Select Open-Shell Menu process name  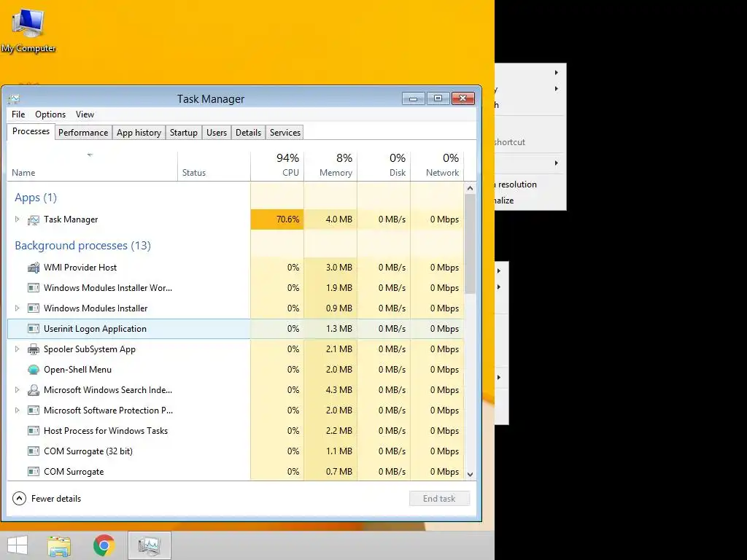tap(77, 370)
